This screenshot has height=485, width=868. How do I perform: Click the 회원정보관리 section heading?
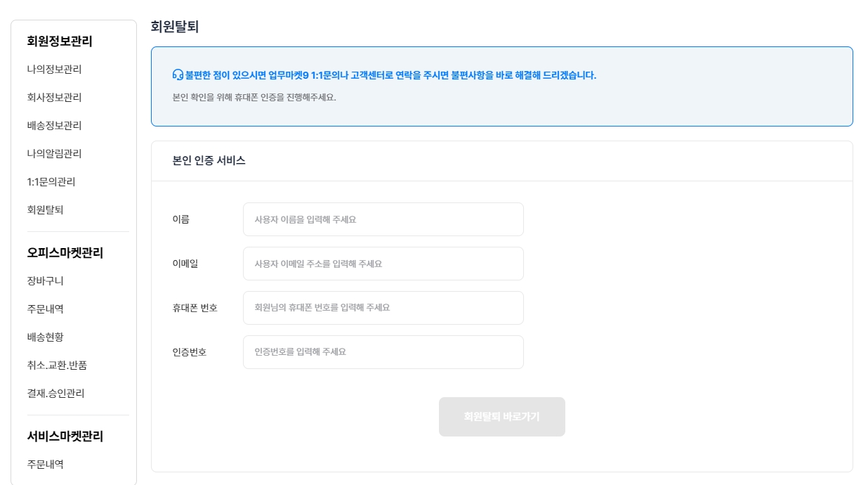(x=60, y=41)
